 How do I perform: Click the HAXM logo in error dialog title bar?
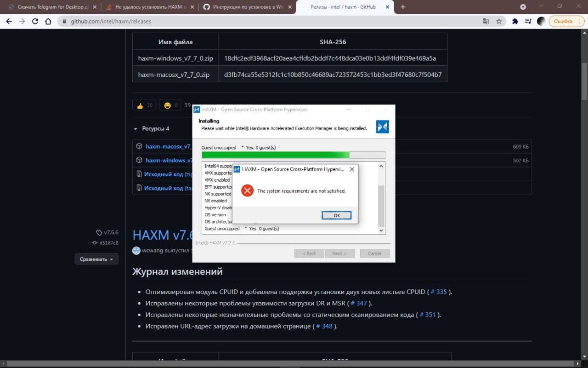pyautogui.click(x=237, y=169)
